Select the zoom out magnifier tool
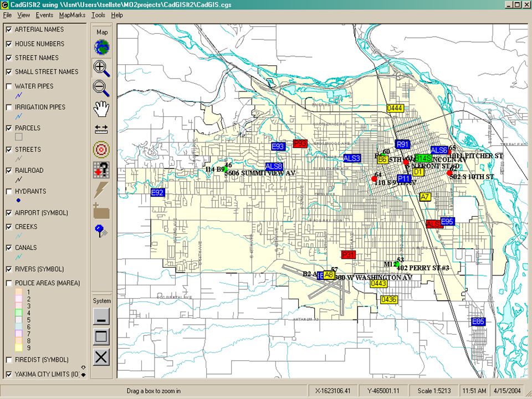The image size is (532, 399). coord(101,88)
